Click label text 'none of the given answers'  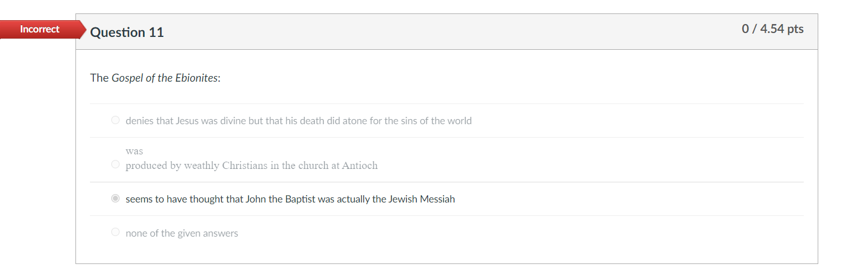click(x=182, y=233)
